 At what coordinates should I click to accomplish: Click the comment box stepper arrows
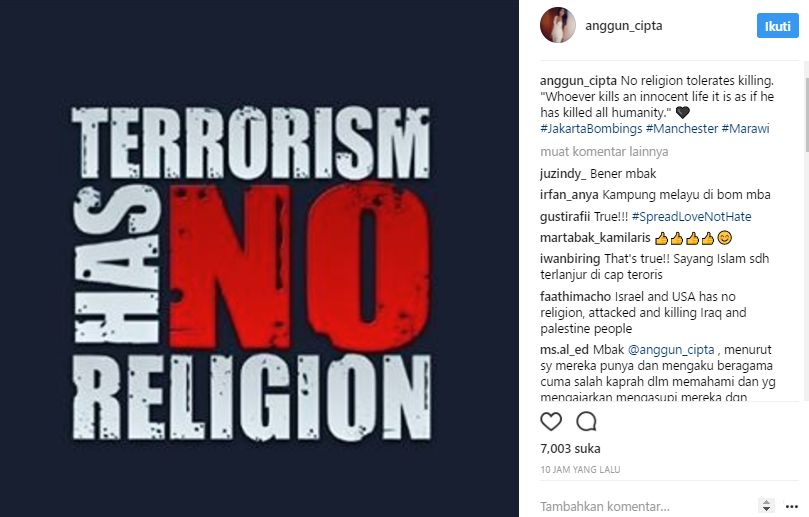[766, 506]
